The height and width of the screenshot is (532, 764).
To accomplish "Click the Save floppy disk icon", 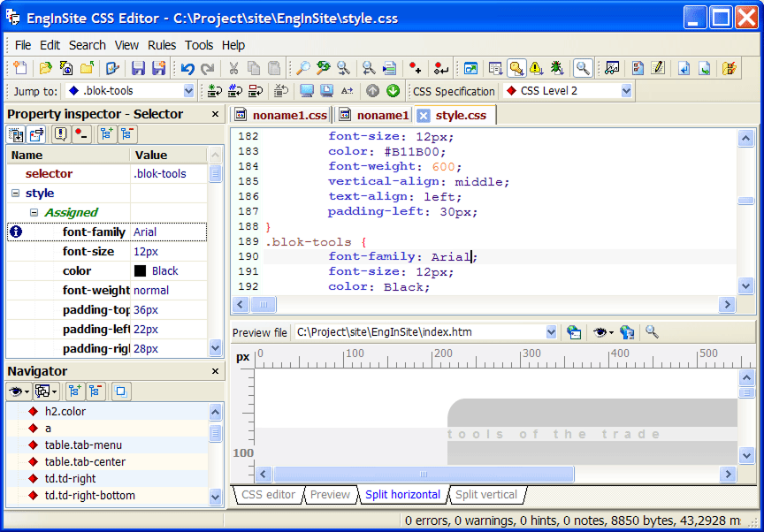I will pyautogui.click(x=138, y=68).
